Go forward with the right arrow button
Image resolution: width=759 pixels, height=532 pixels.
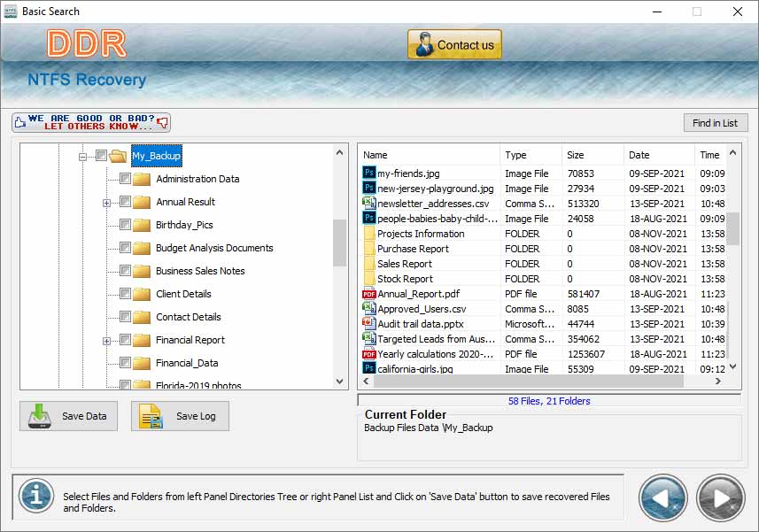(x=721, y=497)
